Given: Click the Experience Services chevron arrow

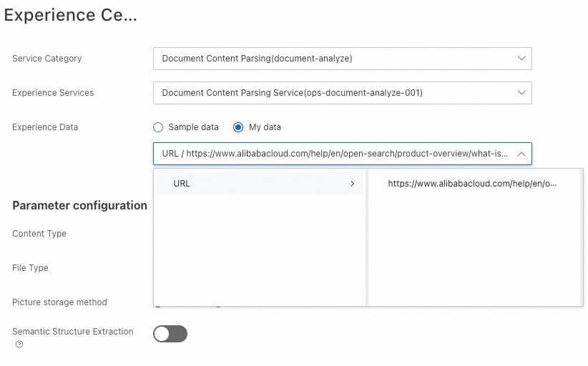Looking at the screenshot, I should (x=521, y=93).
